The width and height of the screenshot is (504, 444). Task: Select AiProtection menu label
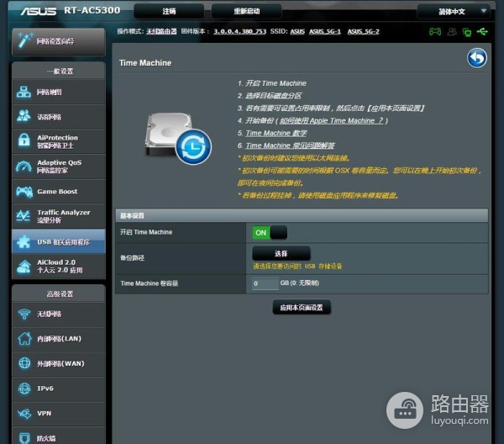coord(57,141)
